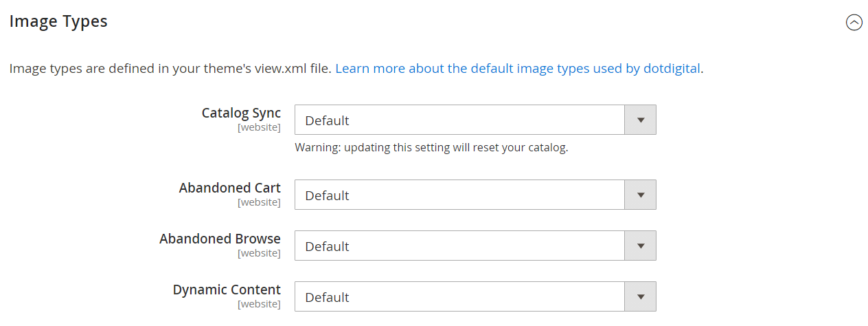Click the Abandoned Browse field label
The height and width of the screenshot is (326, 868).
pyautogui.click(x=220, y=239)
